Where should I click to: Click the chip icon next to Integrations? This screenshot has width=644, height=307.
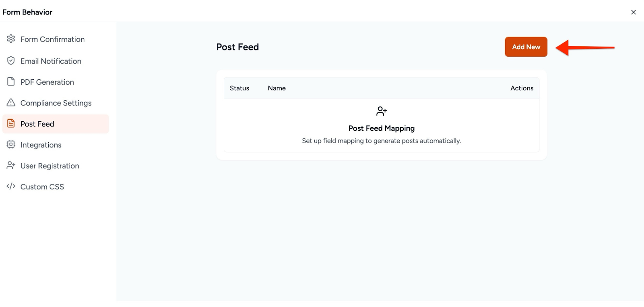[x=11, y=145]
